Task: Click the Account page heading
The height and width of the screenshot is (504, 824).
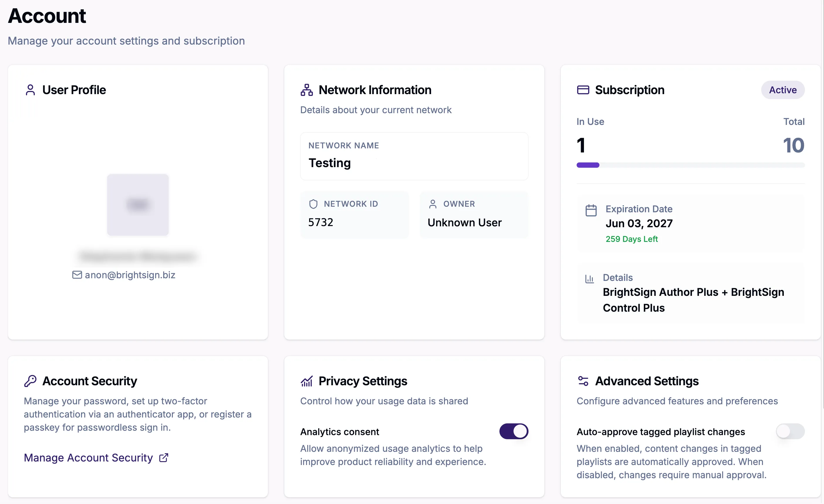Action: (x=47, y=16)
